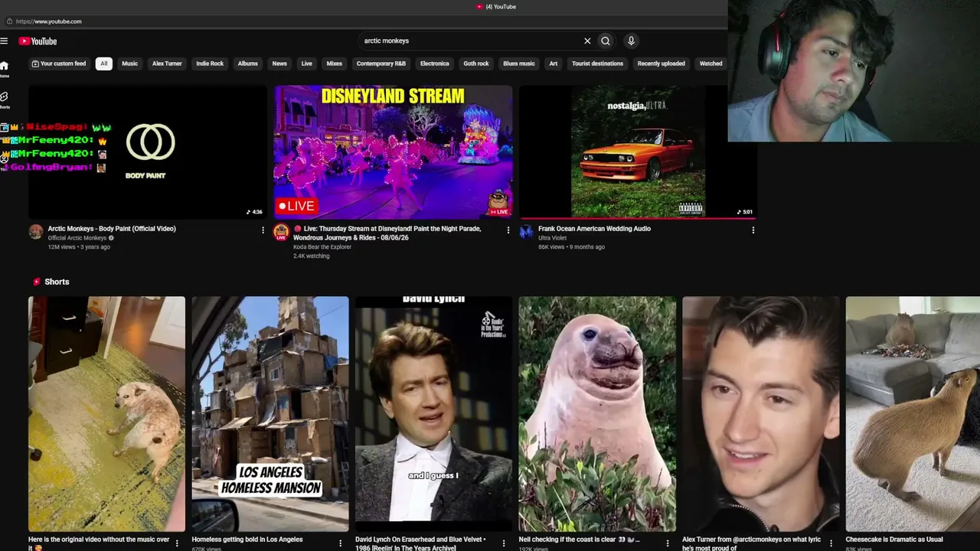Image resolution: width=980 pixels, height=551 pixels.
Task: Filter by the Live chip
Action: 307,64
